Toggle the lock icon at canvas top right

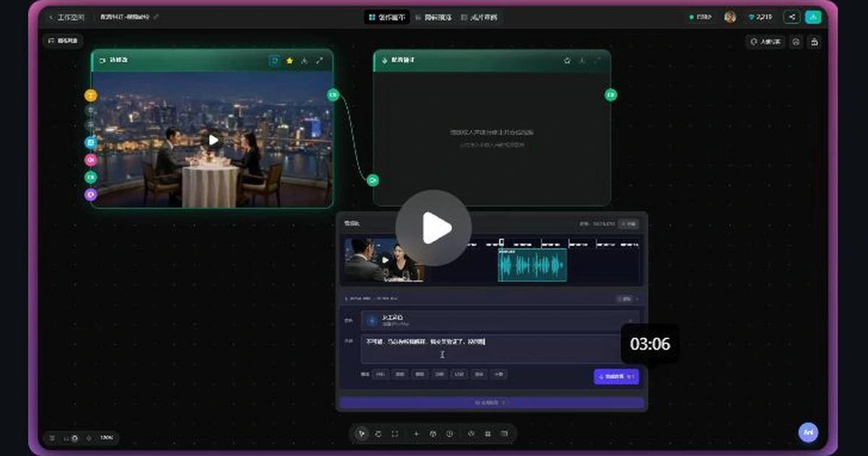click(814, 42)
